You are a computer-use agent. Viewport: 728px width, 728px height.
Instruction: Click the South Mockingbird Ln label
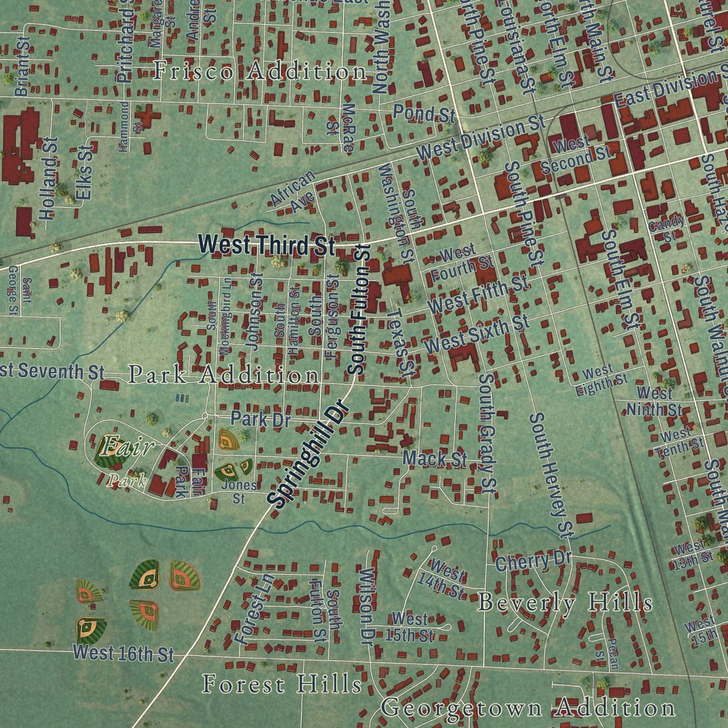point(219,318)
